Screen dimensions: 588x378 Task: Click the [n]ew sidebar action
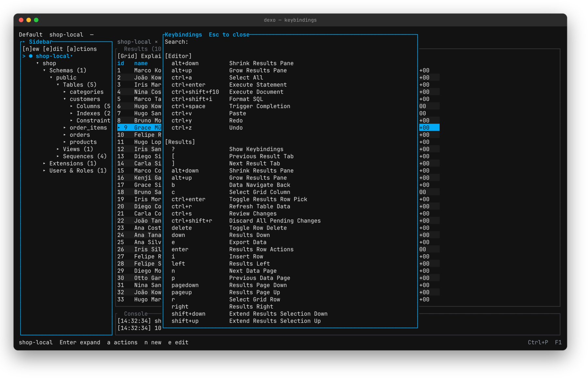[31, 49]
